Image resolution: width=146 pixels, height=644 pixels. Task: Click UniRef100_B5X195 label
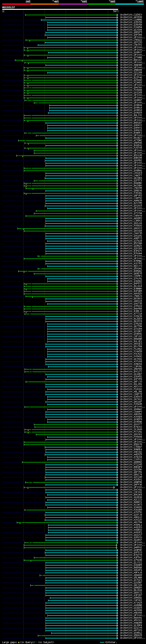(131, 156)
